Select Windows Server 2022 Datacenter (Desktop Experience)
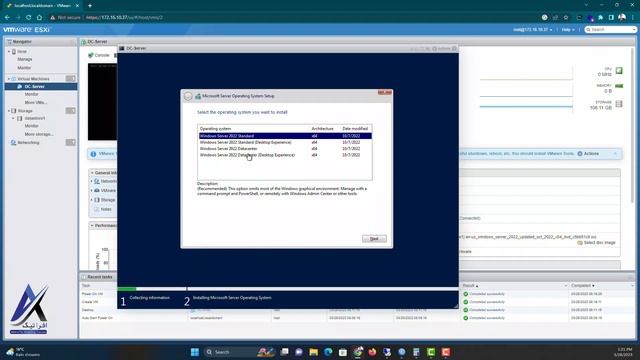640x360 pixels. click(x=285, y=155)
